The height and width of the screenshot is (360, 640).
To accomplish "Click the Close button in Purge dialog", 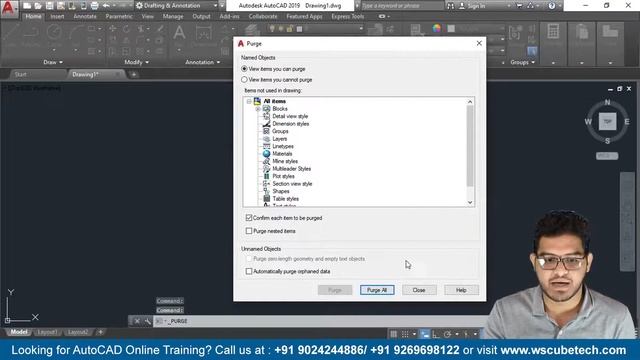I will 419,290.
